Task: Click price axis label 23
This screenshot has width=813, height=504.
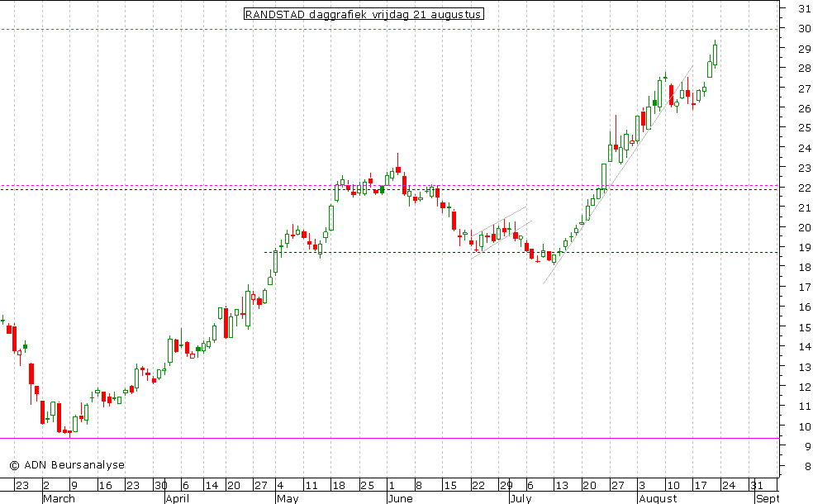Action: (x=805, y=168)
